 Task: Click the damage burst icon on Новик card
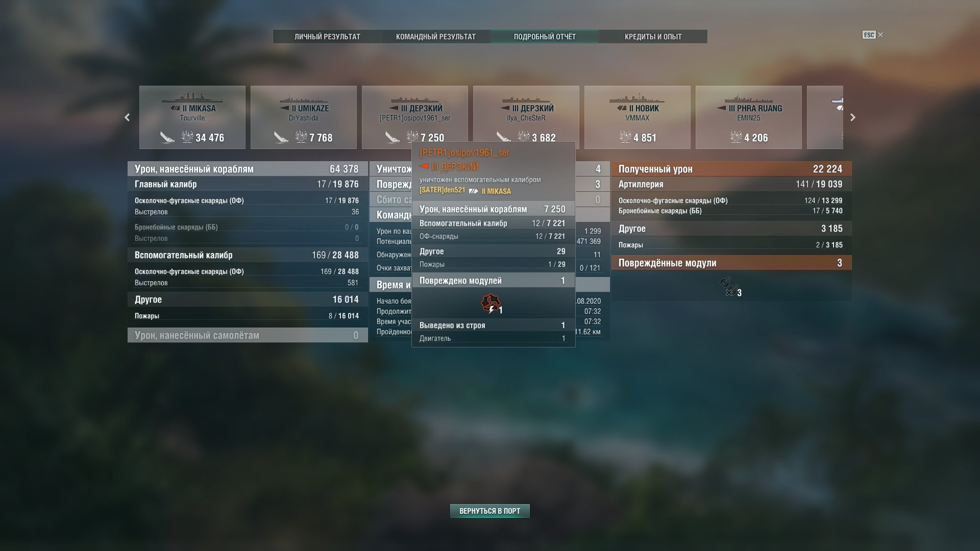625,137
